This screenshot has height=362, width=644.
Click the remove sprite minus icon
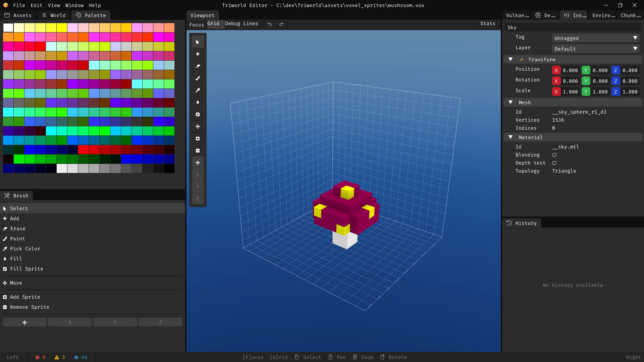pos(198,150)
